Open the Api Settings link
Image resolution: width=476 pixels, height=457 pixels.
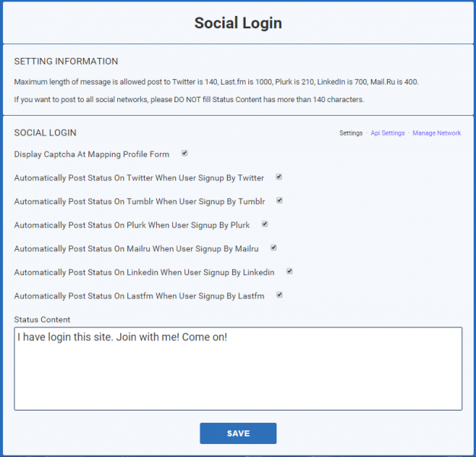click(x=388, y=133)
